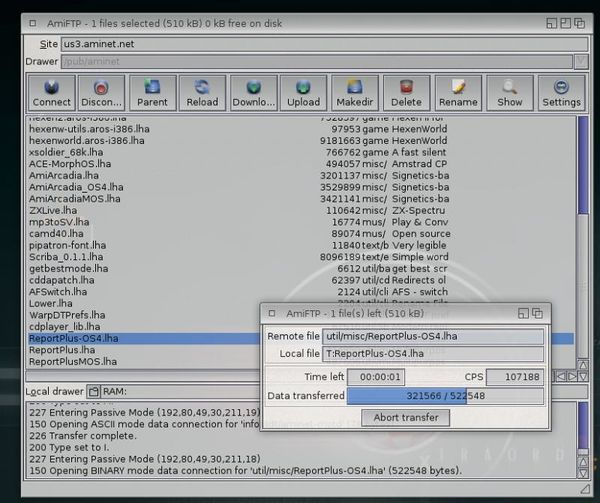Go to Parent directory

coord(152,92)
